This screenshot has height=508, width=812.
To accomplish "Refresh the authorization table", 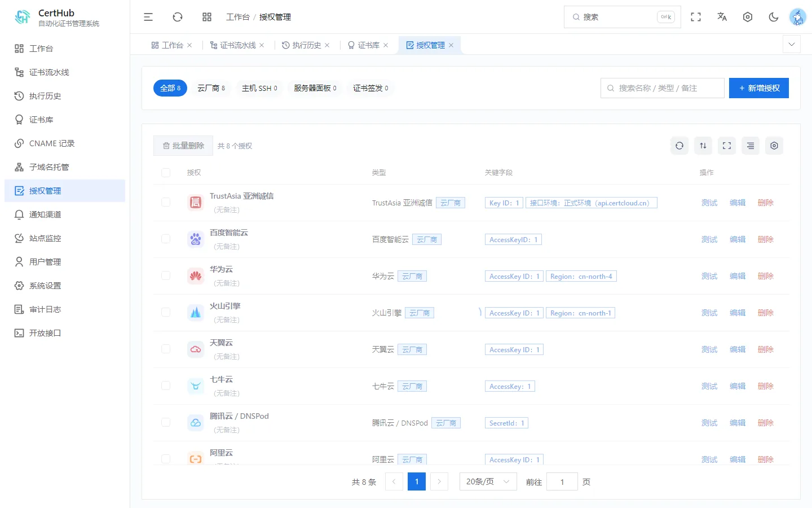I will click(679, 146).
